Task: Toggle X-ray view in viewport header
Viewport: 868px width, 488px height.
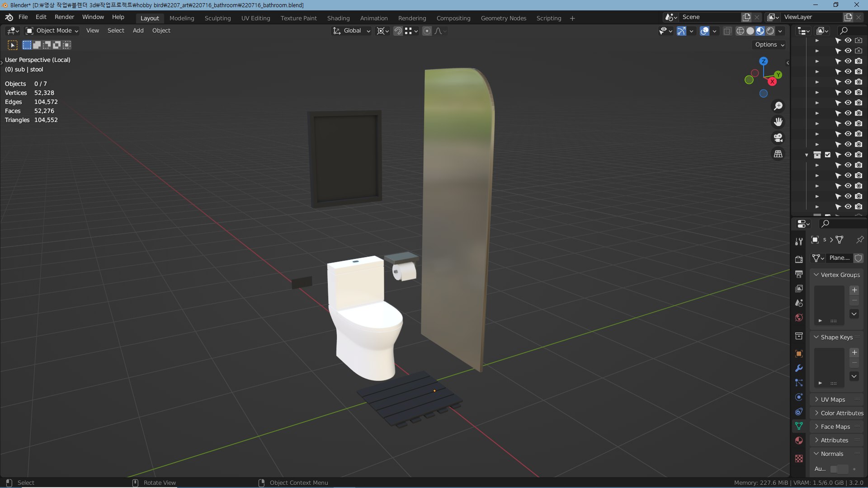Action: 727,31
